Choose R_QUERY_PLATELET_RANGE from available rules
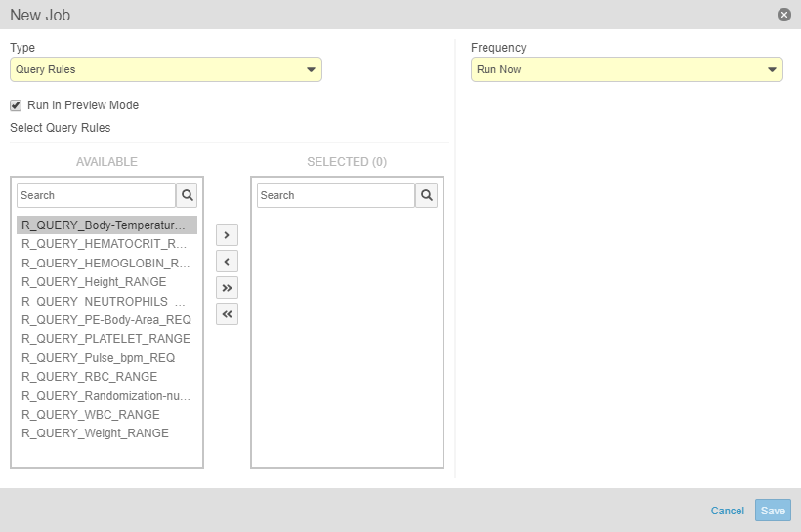The height and width of the screenshot is (532, 801). [x=105, y=339]
